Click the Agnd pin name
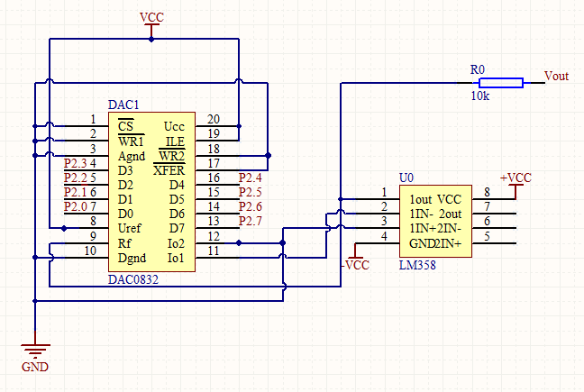Screen dimensions: 584x392 132,157
